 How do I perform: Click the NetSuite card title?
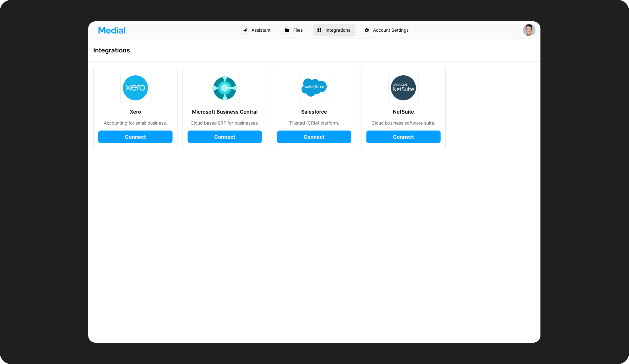pyautogui.click(x=404, y=112)
